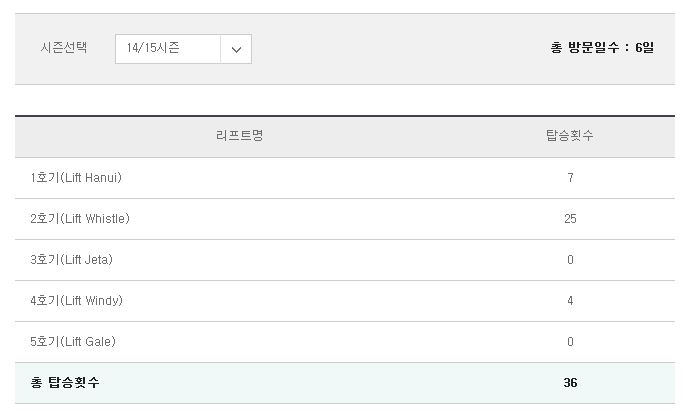Click the ride count 0 for Lift Gale

570,342
